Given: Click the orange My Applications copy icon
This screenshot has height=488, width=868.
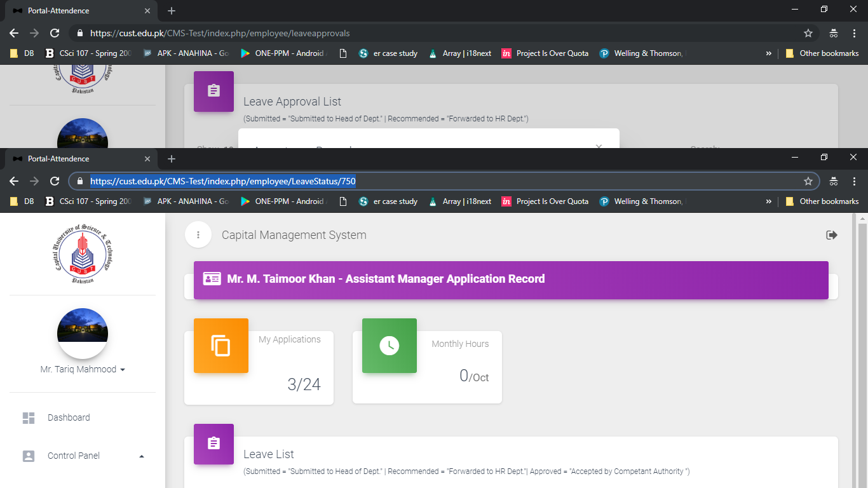Looking at the screenshot, I should click(x=220, y=346).
